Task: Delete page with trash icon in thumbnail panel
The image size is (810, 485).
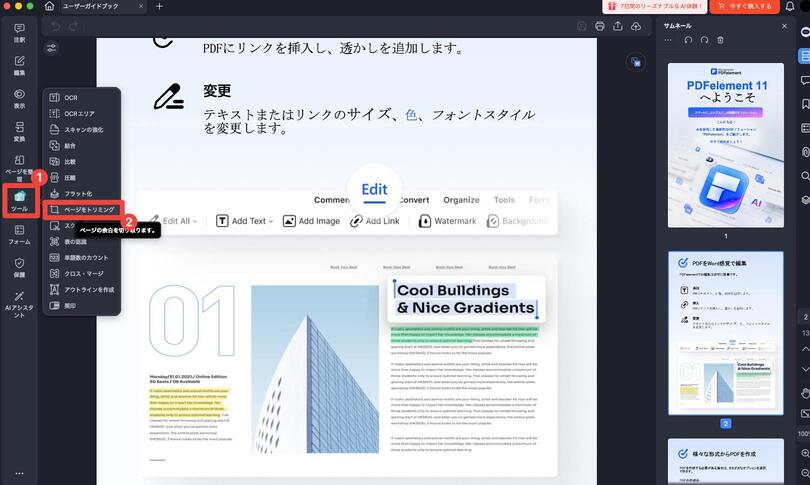Action: [x=720, y=40]
